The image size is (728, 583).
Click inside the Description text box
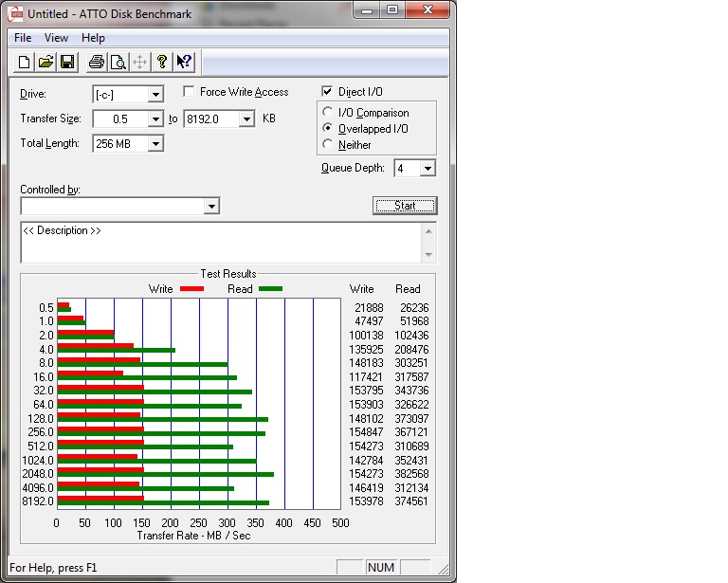click(x=218, y=243)
